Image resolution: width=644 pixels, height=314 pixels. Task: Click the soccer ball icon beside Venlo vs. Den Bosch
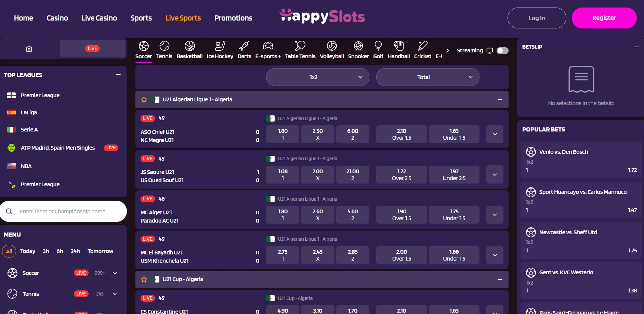[531, 152]
